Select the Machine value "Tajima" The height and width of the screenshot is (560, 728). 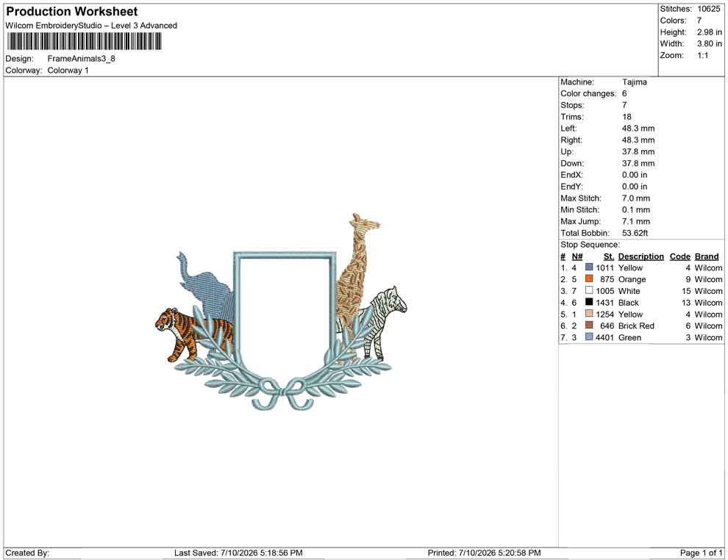pos(634,82)
